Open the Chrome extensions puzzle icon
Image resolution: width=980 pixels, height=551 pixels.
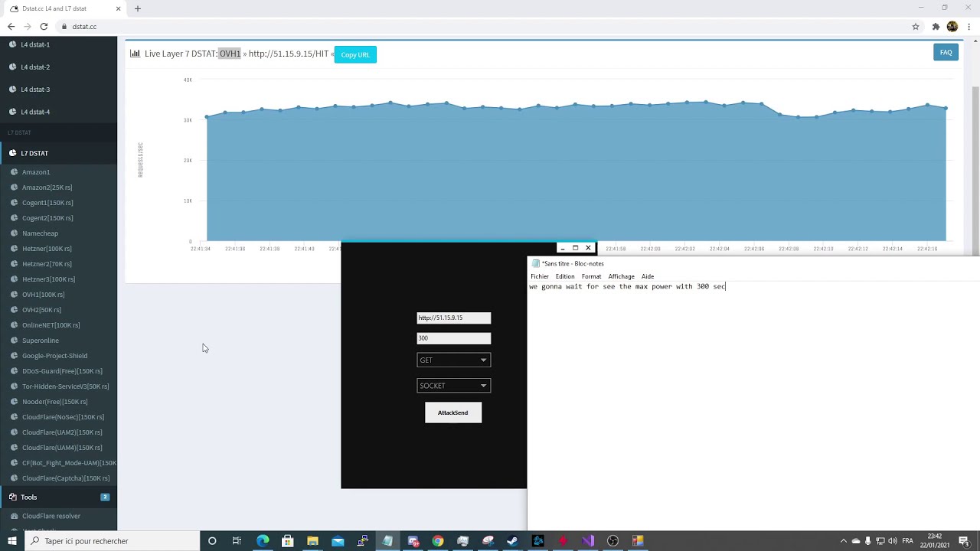point(936,26)
